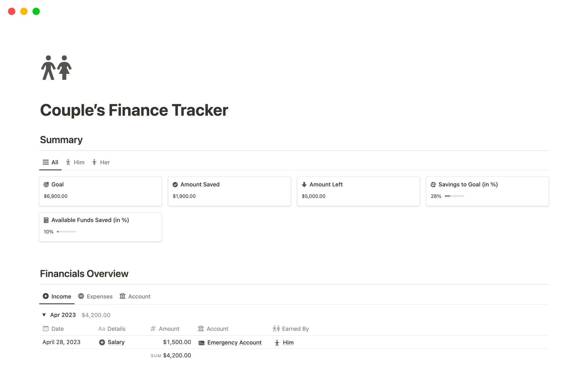The image size is (588, 368).
Task: Click the Savings to Goal 28% progress bar
Action: point(454,196)
